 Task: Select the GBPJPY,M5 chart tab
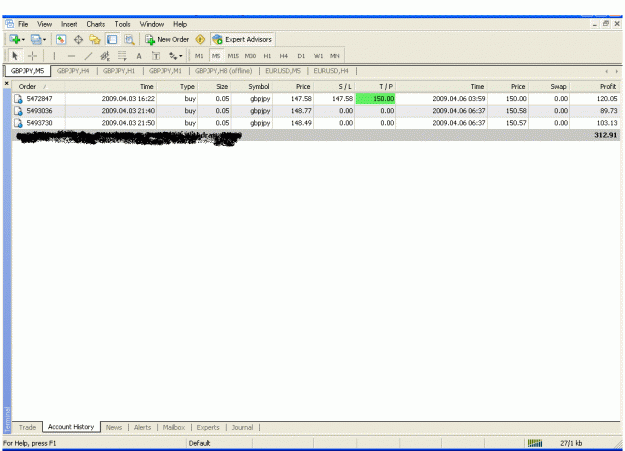pyautogui.click(x=27, y=71)
